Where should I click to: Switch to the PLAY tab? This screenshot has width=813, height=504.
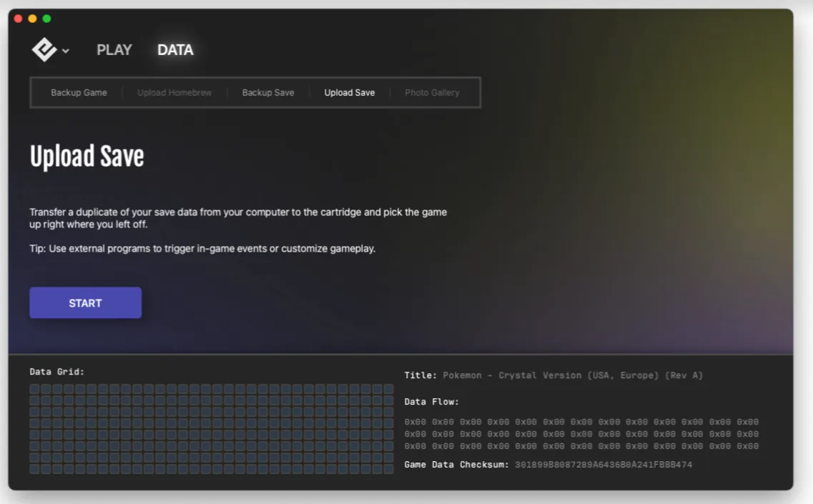[x=114, y=50]
